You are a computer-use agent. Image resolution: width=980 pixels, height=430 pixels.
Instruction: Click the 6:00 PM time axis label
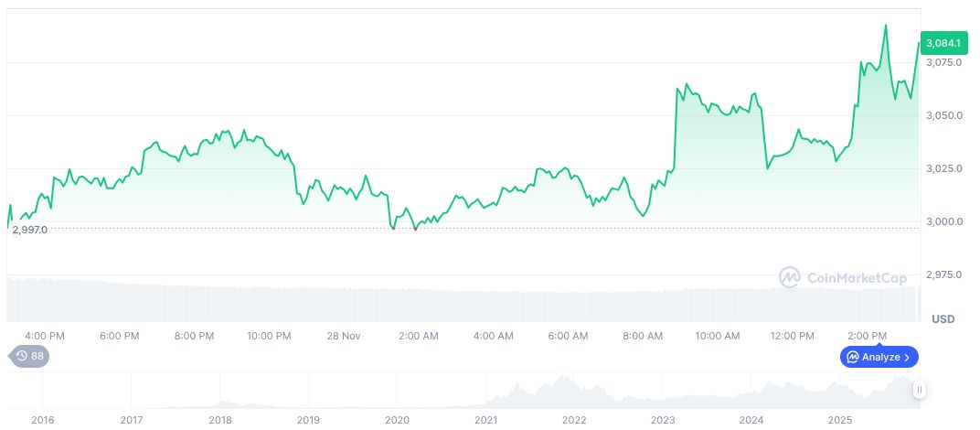tap(119, 336)
